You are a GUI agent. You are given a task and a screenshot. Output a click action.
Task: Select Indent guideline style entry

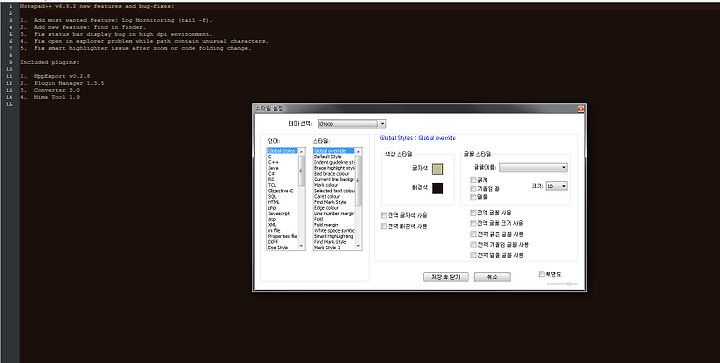pyautogui.click(x=334, y=162)
